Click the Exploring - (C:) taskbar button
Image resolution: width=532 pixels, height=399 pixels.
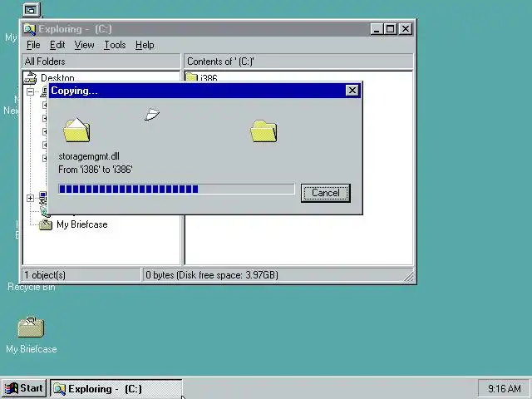click(116, 389)
